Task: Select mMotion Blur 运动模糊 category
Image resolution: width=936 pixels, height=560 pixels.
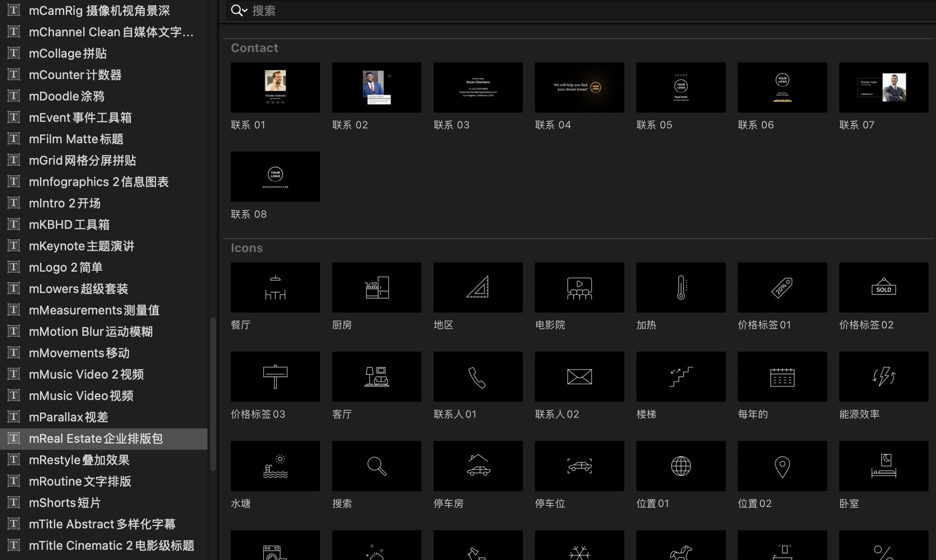Action: [x=104, y=332]
